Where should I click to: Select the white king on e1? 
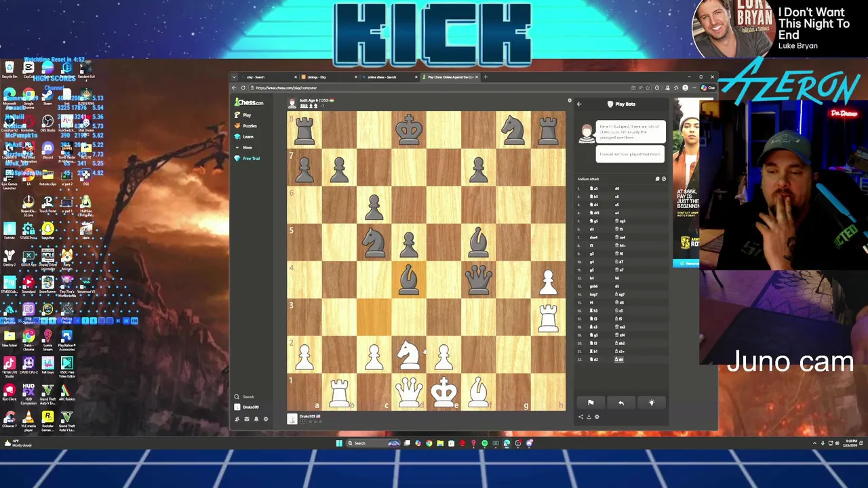(x=443, y=392)
